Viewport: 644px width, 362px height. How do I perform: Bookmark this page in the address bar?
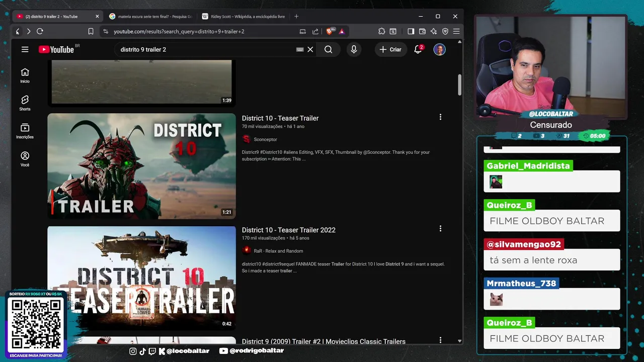(91, 31)
